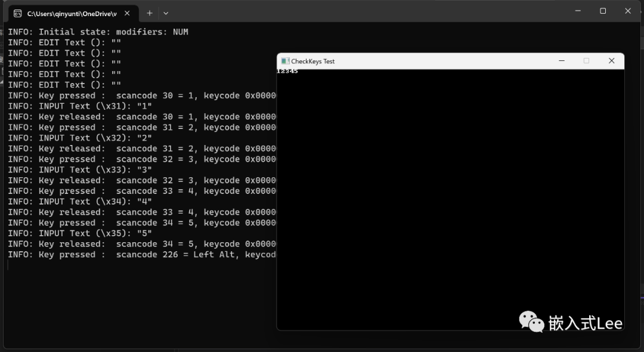Click the 'Initial state: modifiers: NUM' log line
The width and height of the screenshot is (644, 352).
pyautogui.click(x=98, y=32)
